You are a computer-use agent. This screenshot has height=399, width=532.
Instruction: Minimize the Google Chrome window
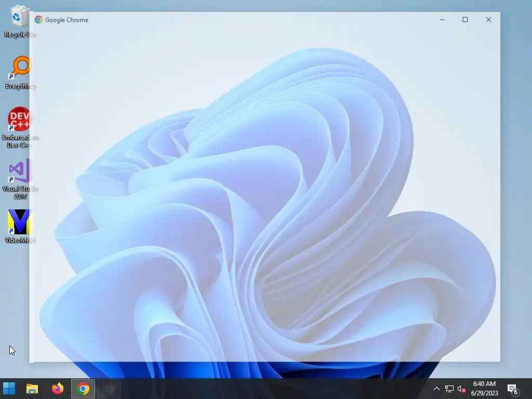(x=442, y=20)
